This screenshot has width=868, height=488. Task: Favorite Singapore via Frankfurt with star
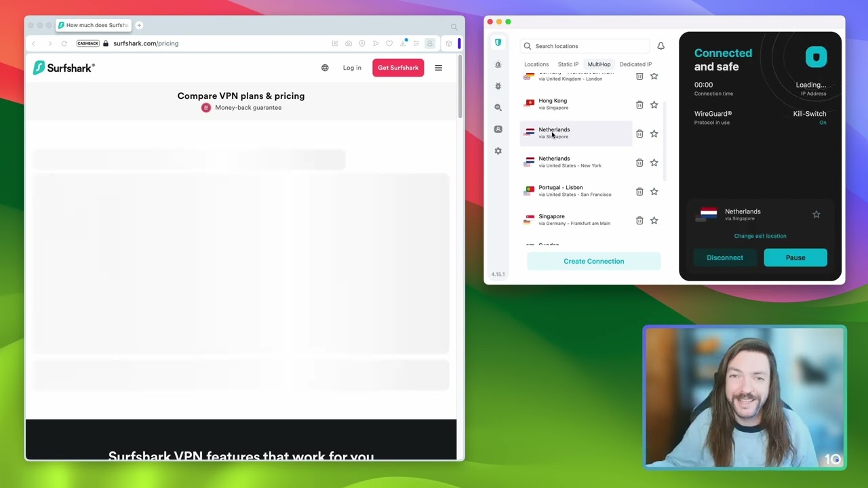[x=654, y=220]
